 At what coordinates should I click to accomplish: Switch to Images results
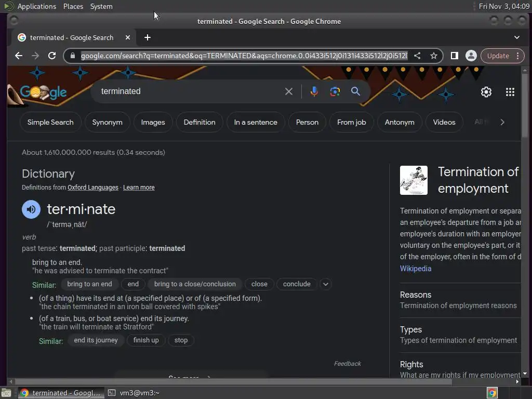click(x=153, y=122)
